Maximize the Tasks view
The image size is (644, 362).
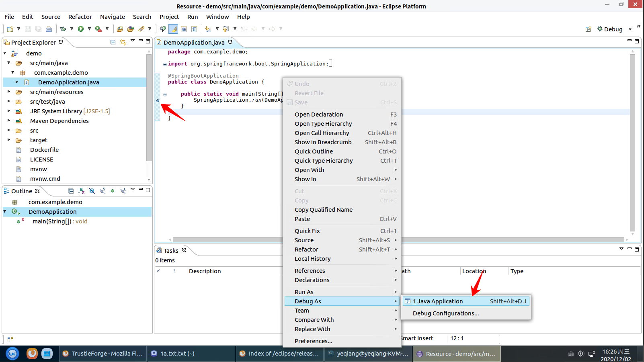pyautogui.click(x=637, y=249)
